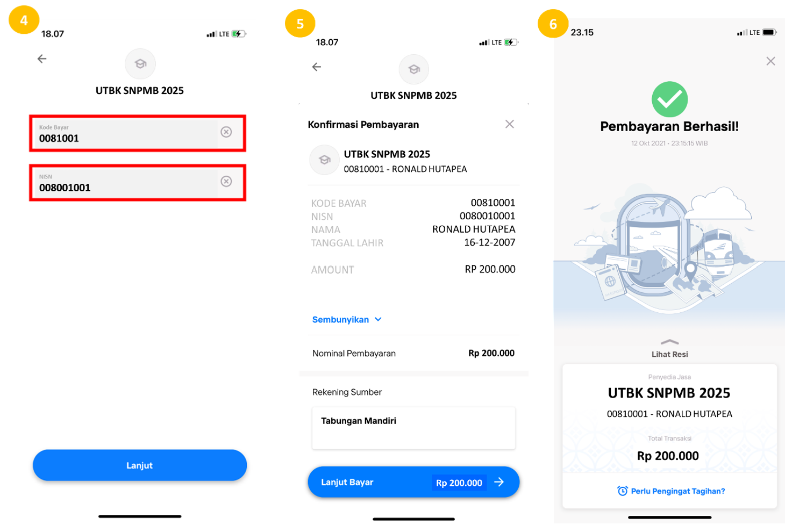Select Tabungan Mandiri source account
The height and width of the screenshot is (532, 785).
(x=413, y=428)
